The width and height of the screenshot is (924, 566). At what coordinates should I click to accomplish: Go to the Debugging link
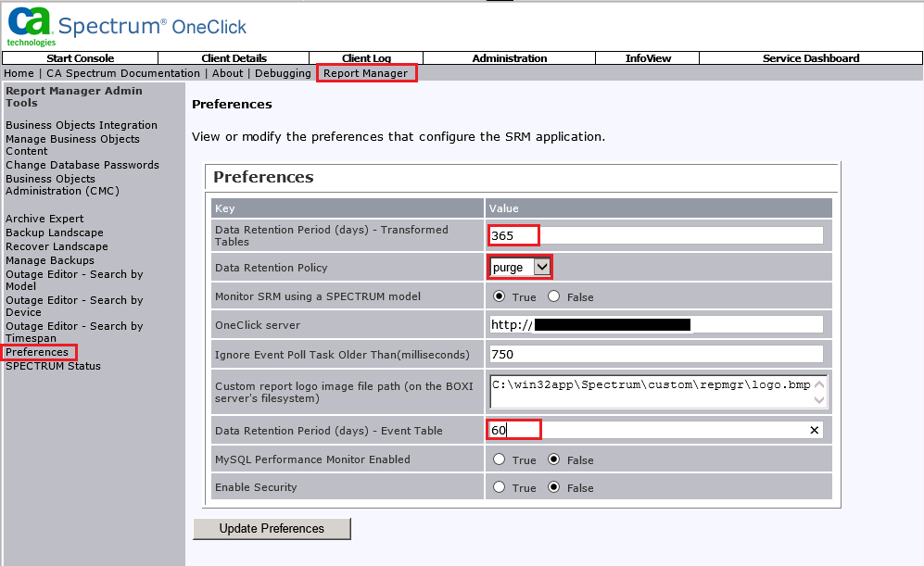(x=283, y=73)
